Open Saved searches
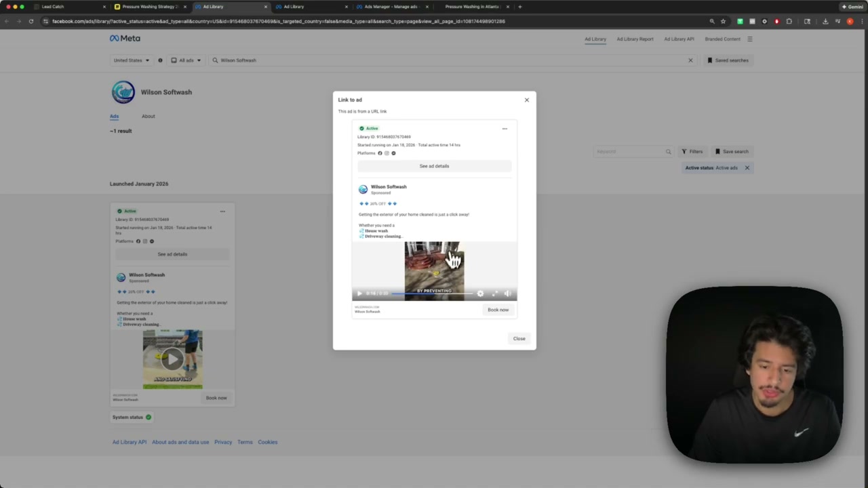The height and width of the screenshot is (488, 868). [x=728, y=60]
